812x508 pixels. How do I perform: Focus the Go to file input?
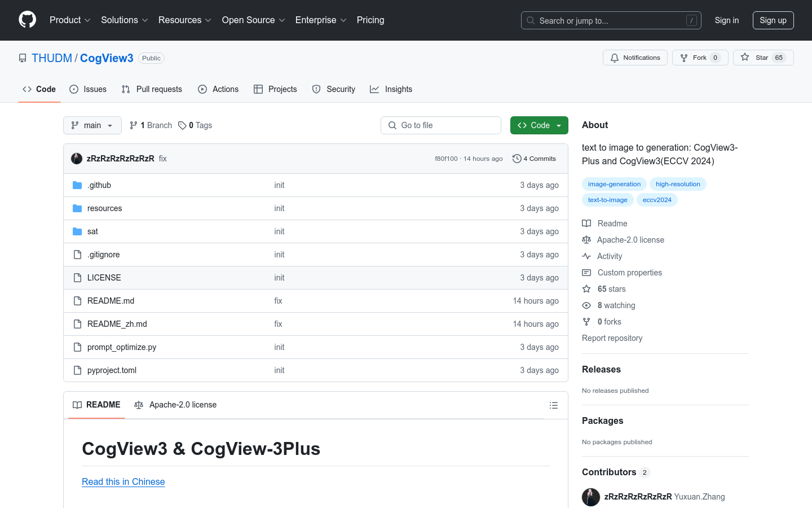click(x=441, y=125)
